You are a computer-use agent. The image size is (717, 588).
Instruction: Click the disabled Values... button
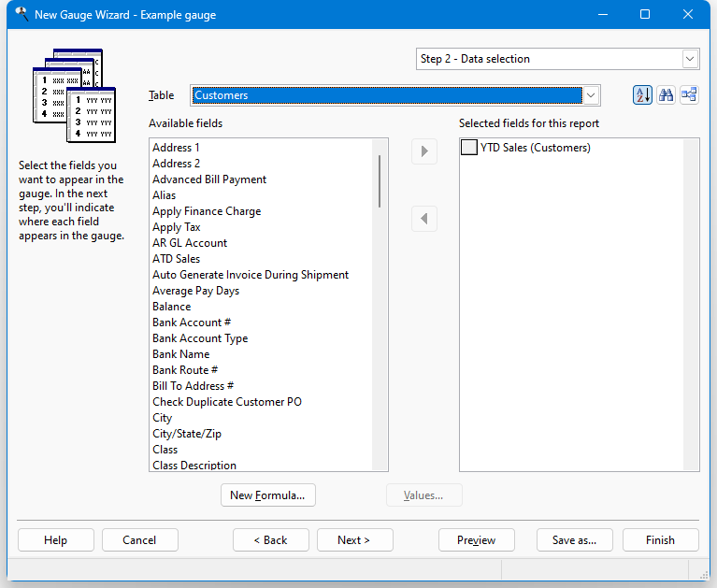click(x=423, y=495)
